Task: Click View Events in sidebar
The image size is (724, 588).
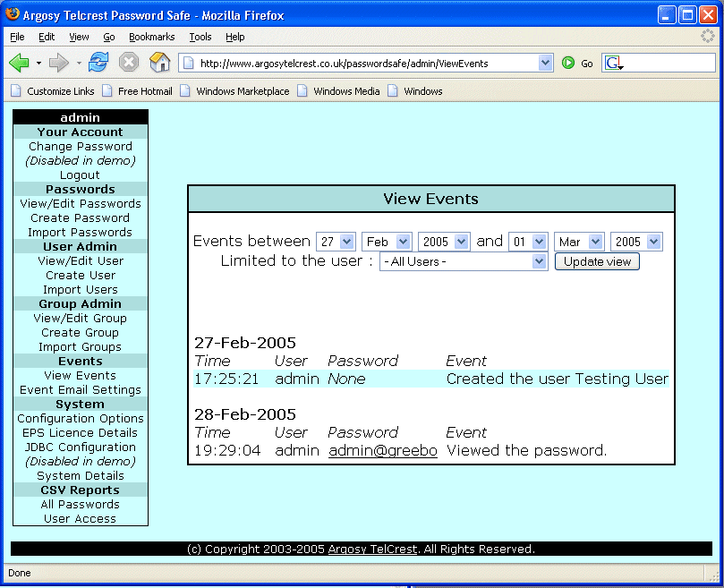Action: (x=80, y=376)
